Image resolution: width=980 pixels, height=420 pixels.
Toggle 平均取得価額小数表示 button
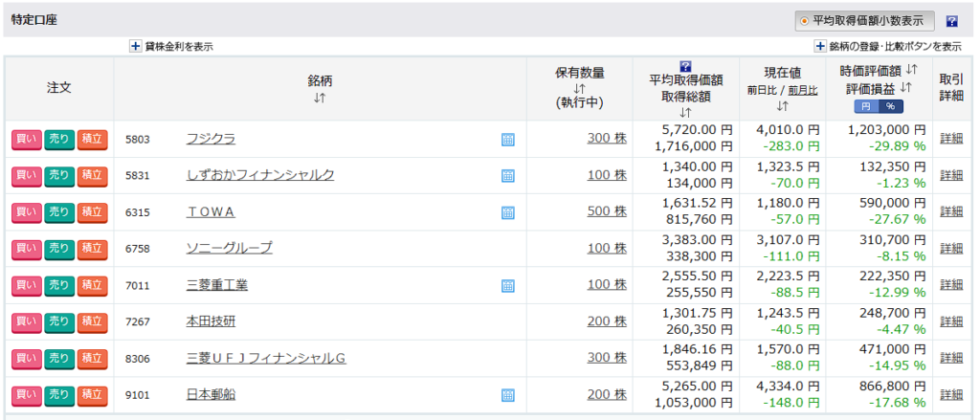pos(864,21)
